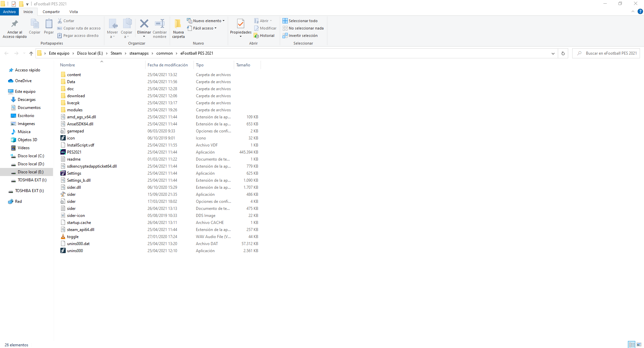Select Red in the navigation pane
Viewport: 644px width, 348px height.
pyautogui.click(x=18, y=201)
